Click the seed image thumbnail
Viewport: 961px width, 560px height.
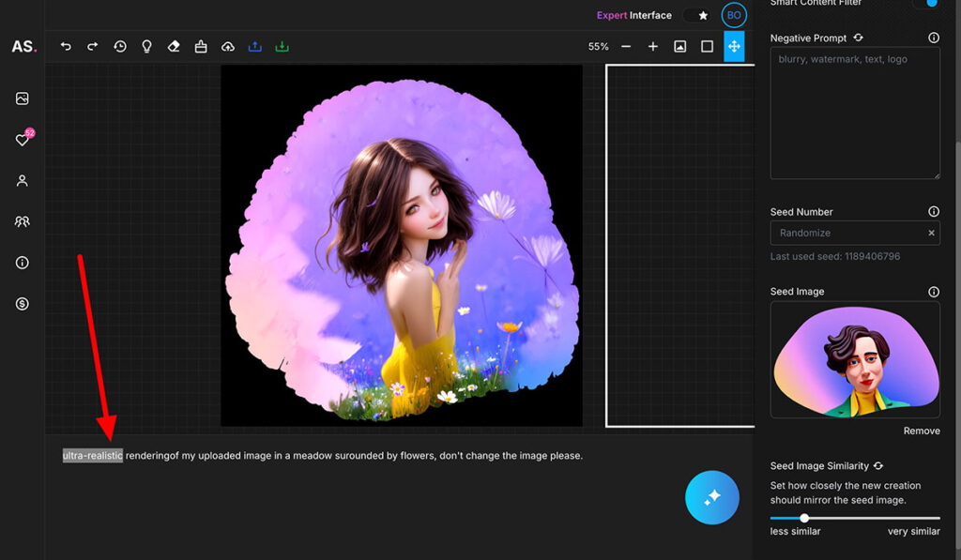(855, 360)
